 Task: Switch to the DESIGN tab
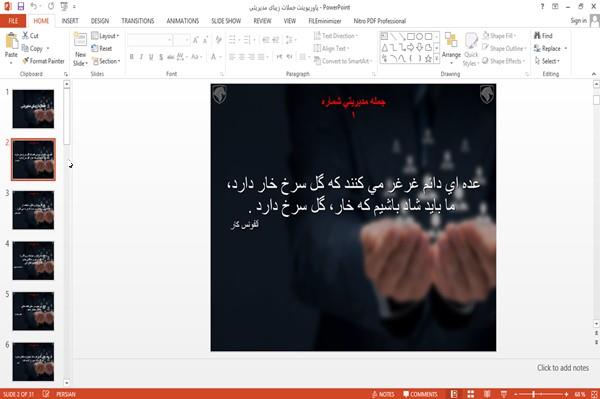pos(100,21)
